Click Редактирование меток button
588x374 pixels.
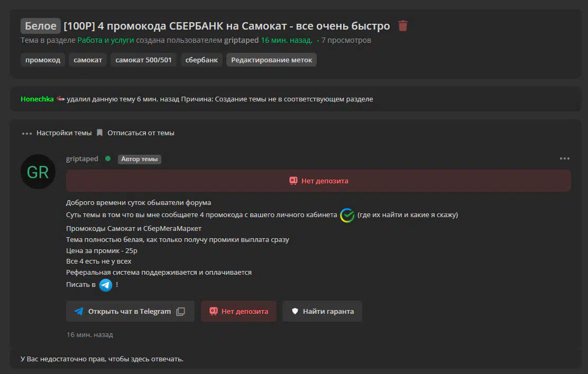tap(271, 60)
